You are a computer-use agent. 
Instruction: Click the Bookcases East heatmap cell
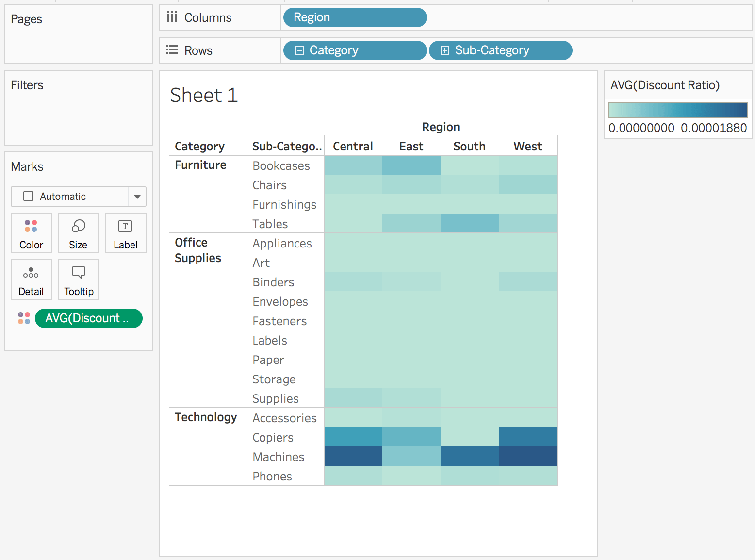tap(411, 165)
